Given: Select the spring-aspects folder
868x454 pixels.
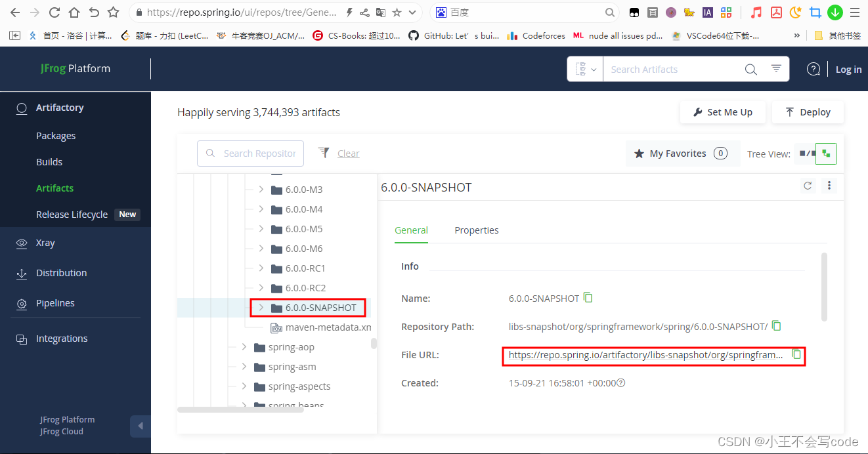Looking at the screenshot, I should [x=292, y=386].
